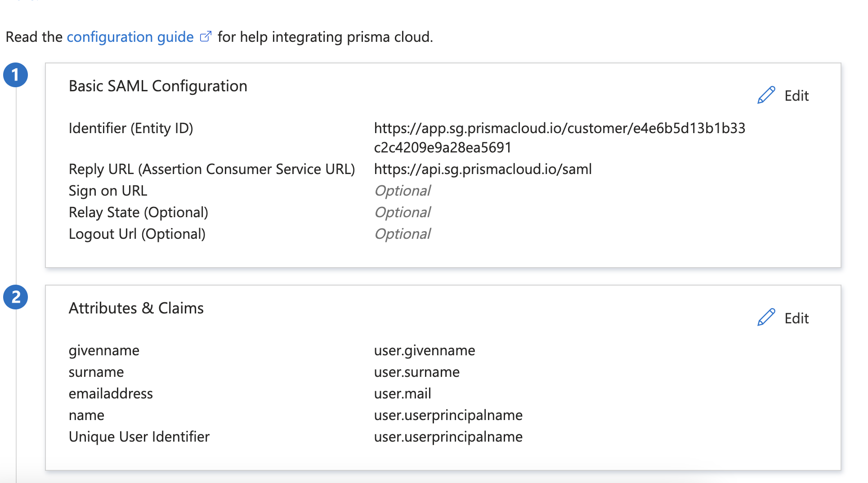Click Edit text in Basic SAML Configuration
This screenshot has width=868, height=483.
click(x=796, y=96)
